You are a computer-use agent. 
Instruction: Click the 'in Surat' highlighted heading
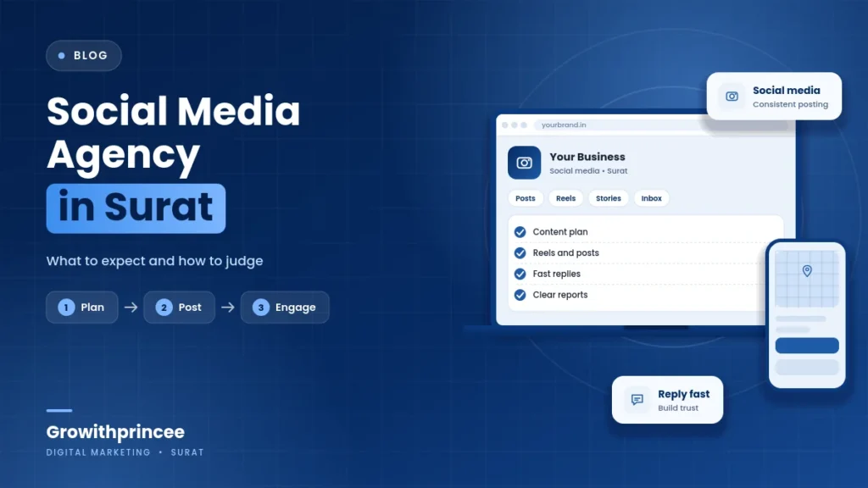coord(136,208)
